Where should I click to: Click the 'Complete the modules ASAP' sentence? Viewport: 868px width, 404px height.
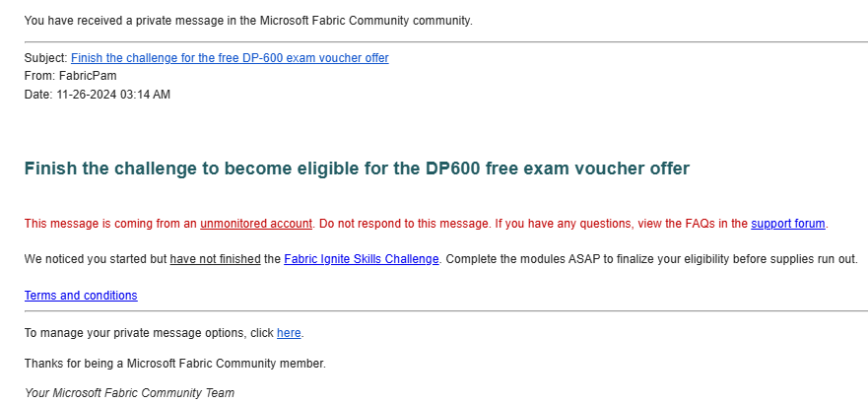tap(651, 259)
